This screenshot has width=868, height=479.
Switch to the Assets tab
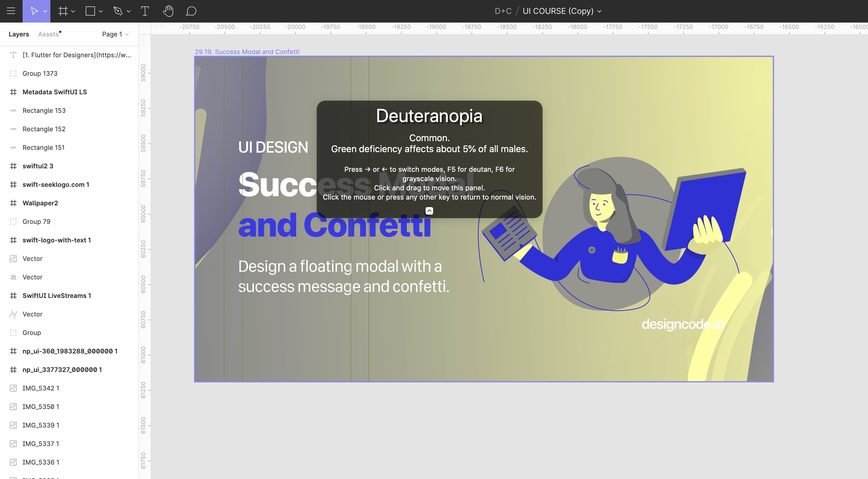pos(47,34)
